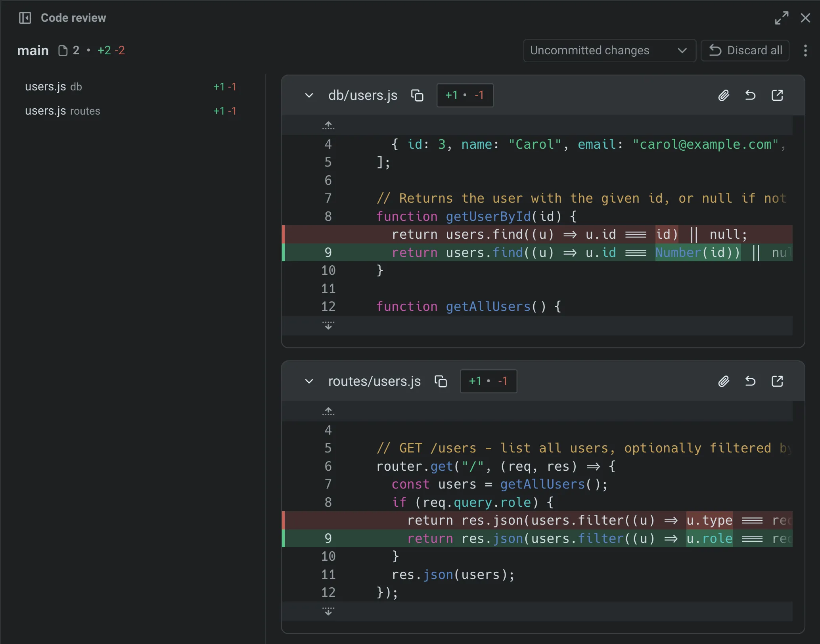Copy the routes/users.js file path
The width and height of the screenshot is (820, 644).
(x=441, y=381)
